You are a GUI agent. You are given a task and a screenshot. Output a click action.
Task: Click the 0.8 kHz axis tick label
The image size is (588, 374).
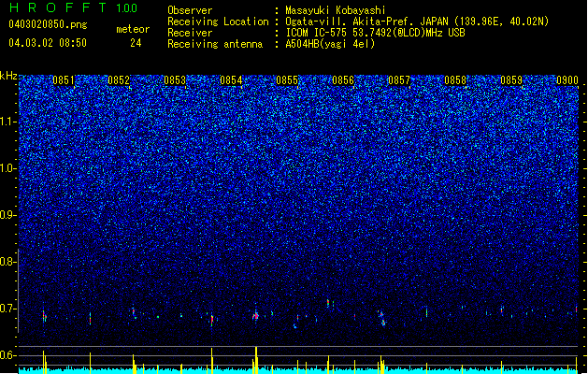[8, 262]
